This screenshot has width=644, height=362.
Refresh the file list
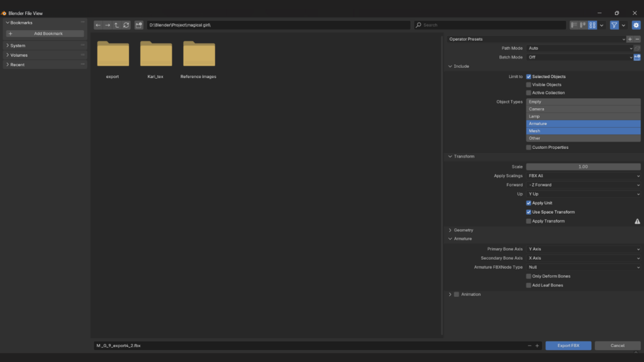(x=126, y=25)
